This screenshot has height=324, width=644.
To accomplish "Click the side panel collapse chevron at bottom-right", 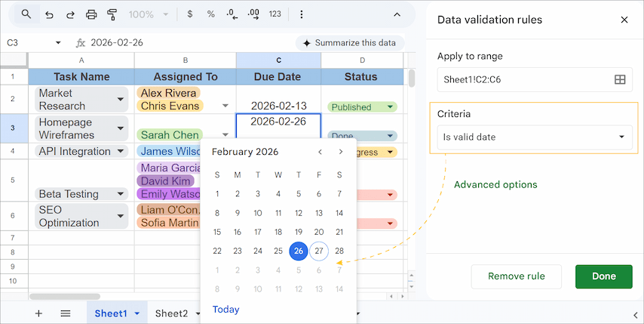I will pyautogui.click(x=635, y=315).
